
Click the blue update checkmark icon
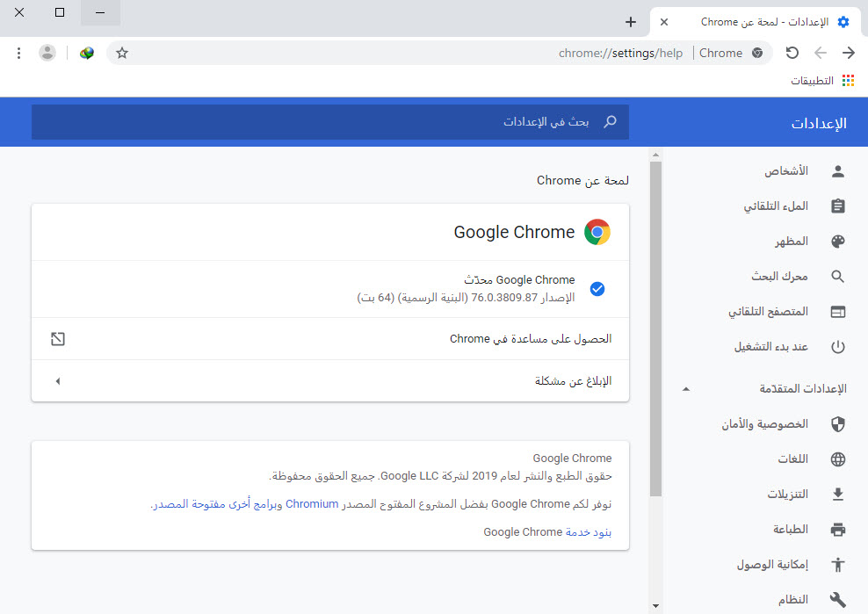(597, 289)
